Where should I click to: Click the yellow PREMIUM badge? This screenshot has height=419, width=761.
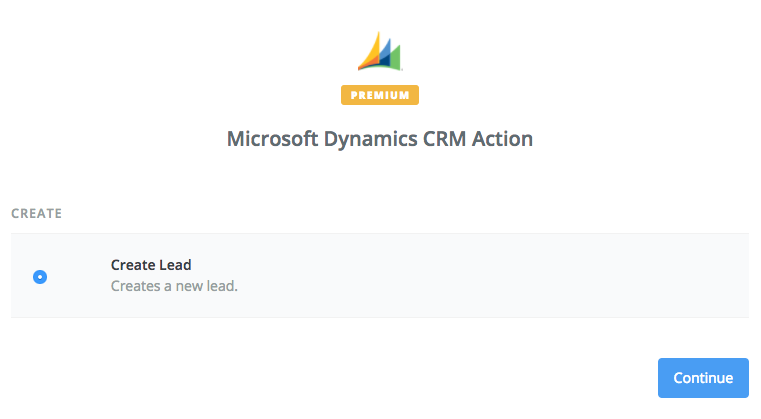click(380, 95)
